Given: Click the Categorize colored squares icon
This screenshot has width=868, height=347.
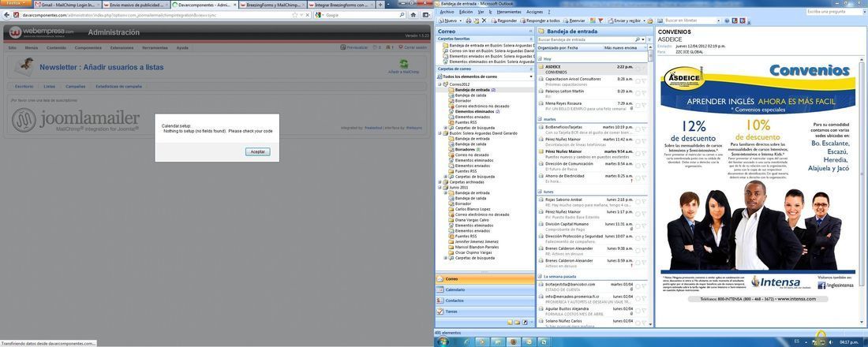Looking at the screenshot, I should tap(593, 21).
